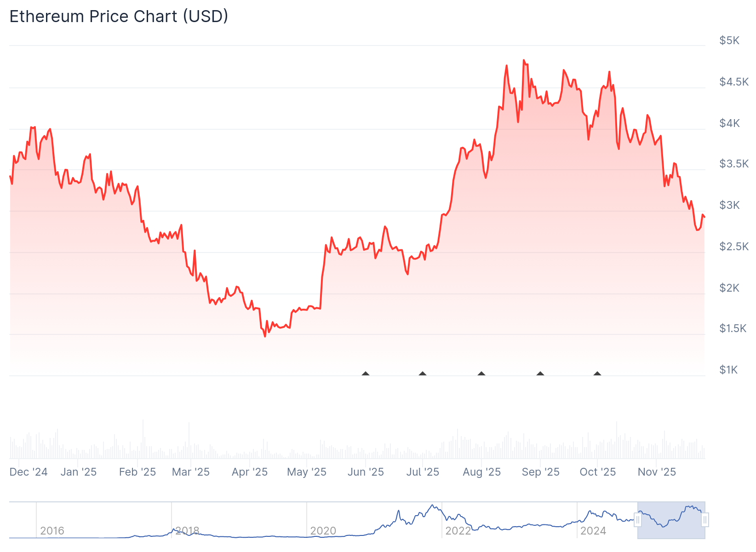Screen dimensions: 756x552
Task: Click the $5K y-axis label
Action: [729, 40]
